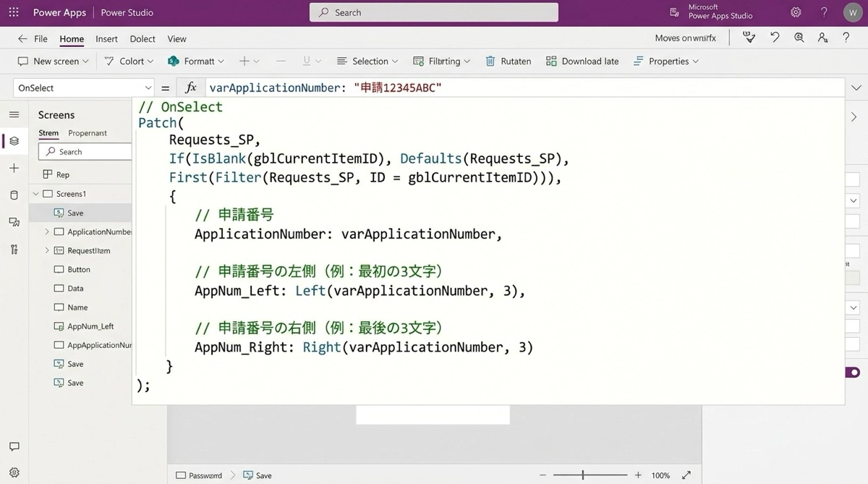Open the Media icon in left sidebar
Image resolution: width=868 pixels, height=484 pixels.
[14, 222]
